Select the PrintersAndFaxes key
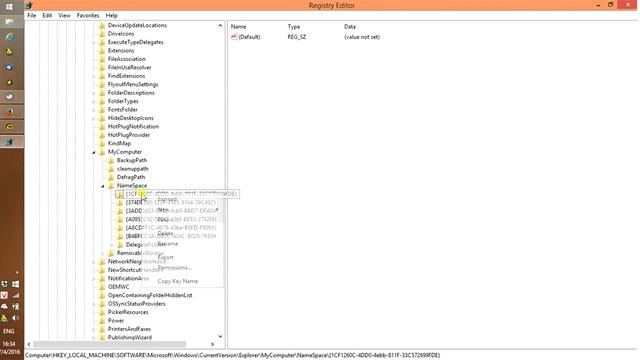The image size is (640, 360). (129, 329)
